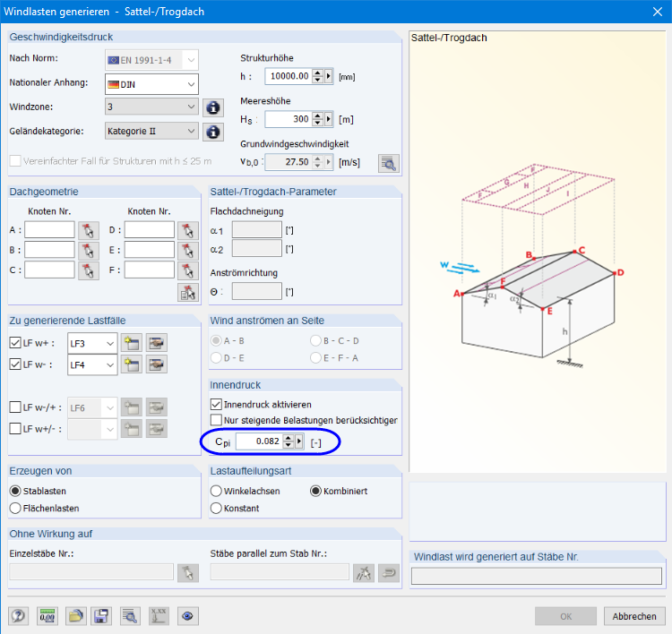The height and width of the screenshot is (634, 672).
Task: Enable LF w+/- load case checkbox
Action: 15,428
